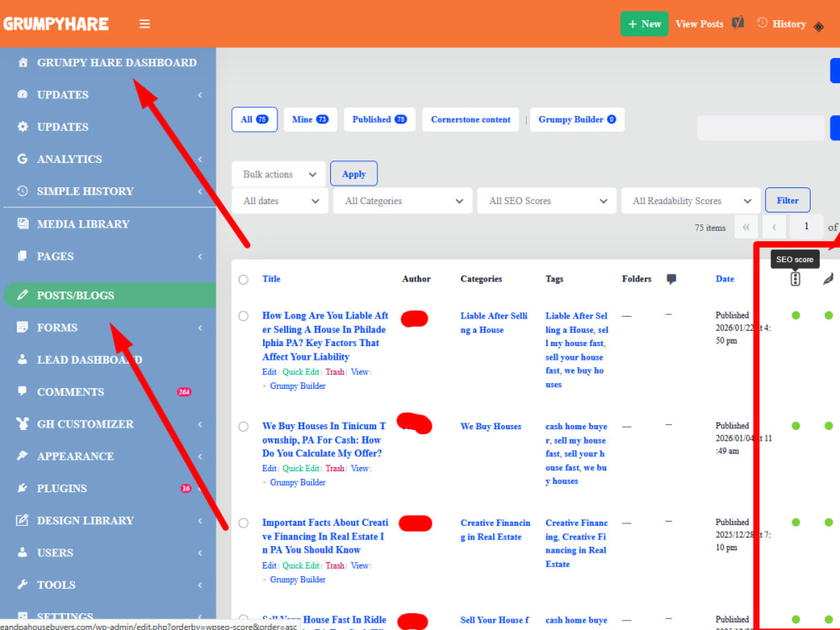Select the 'We Buy Houses In Tinicum' checkbox
This screenshot has height=630, width=840.
coord(244,427)
